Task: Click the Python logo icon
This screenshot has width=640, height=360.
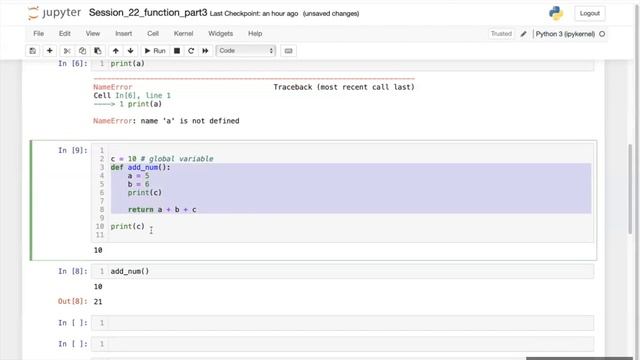Action: point(556,13)
